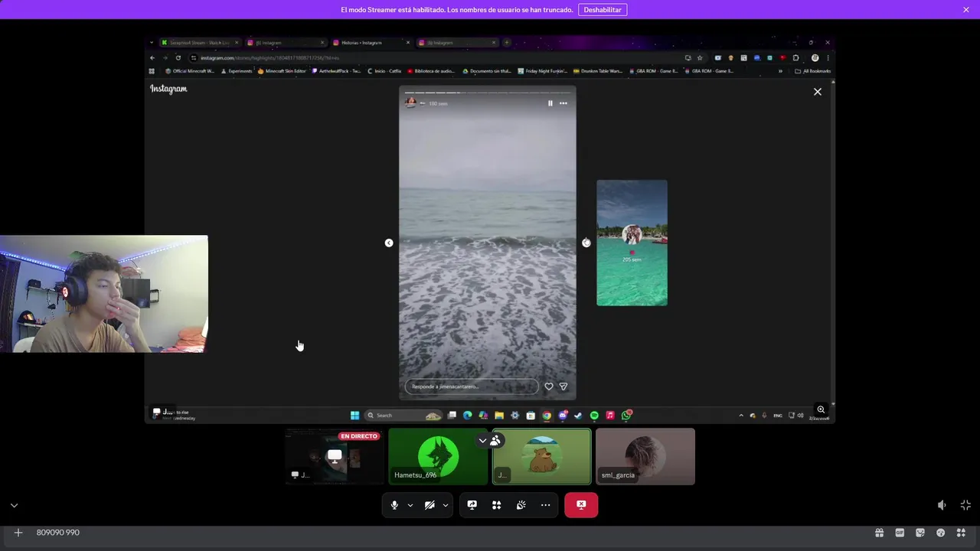Click Deshabilitar to disable Streamer mode
Screen dimensions: 980x551
pyautogui.click(x=603, y=10)
